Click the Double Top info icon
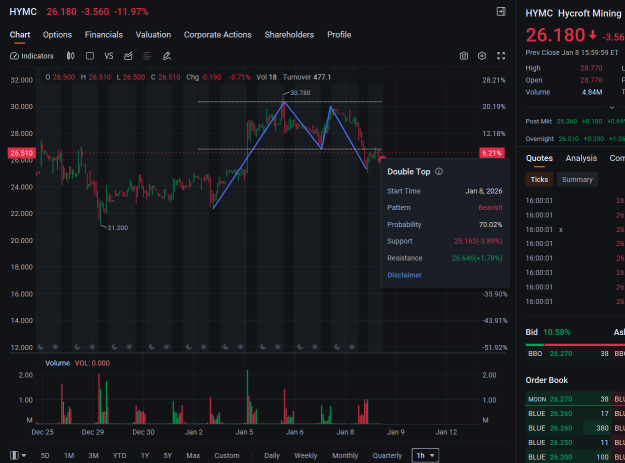Image resolution: width=625 pixels, height=463 pixels. click(439, 171)
